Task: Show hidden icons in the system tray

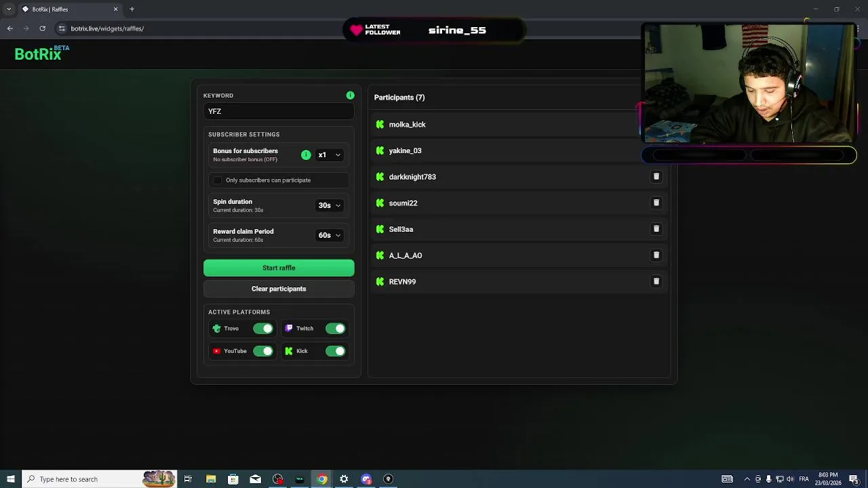Action: click(747, 479)
